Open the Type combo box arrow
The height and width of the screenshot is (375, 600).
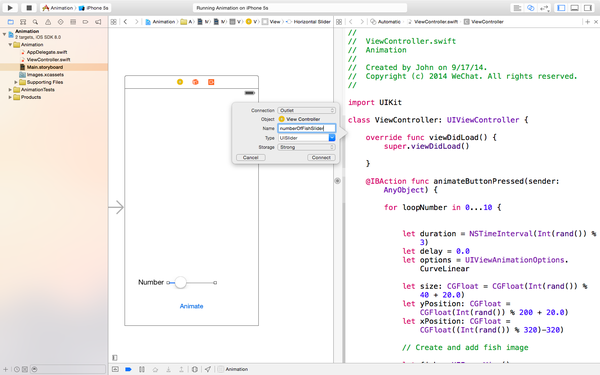(x=332, y=138)
